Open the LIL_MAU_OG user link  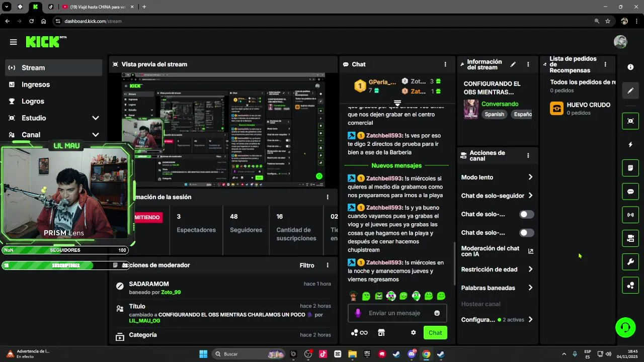click(144, 320)
